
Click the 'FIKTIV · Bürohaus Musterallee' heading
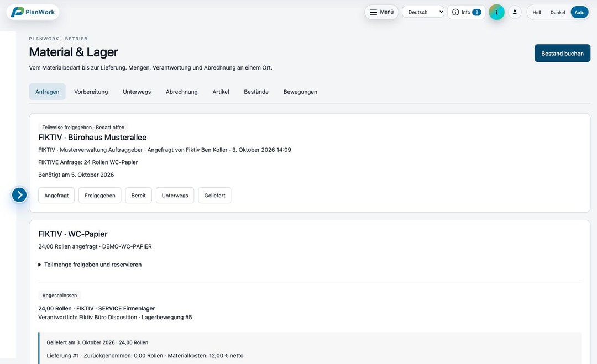tap(92, 138)
